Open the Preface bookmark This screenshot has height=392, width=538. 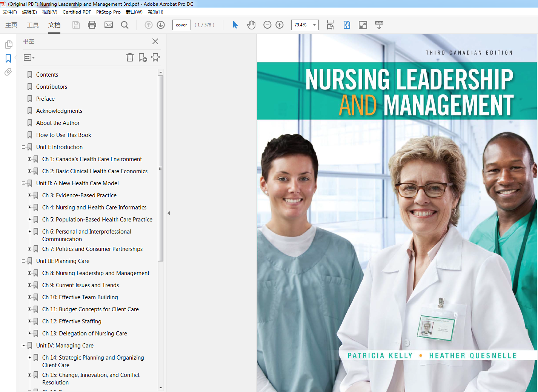45,99
